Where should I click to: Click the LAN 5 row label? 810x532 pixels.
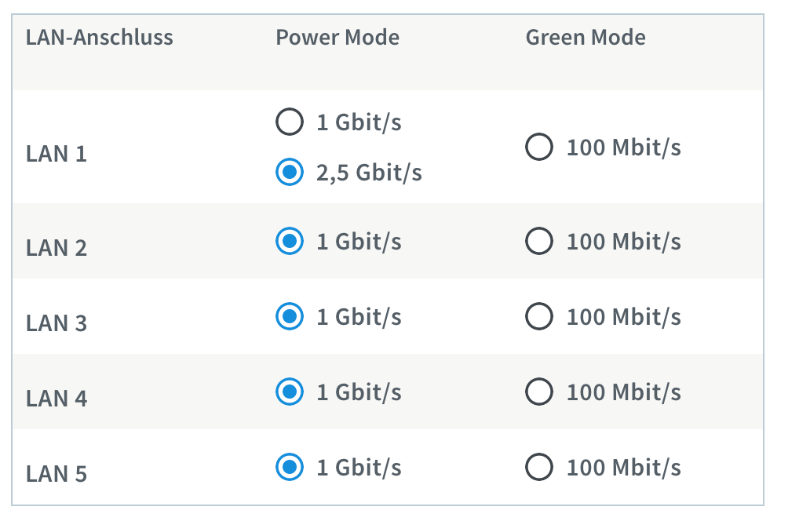point(57,474)
